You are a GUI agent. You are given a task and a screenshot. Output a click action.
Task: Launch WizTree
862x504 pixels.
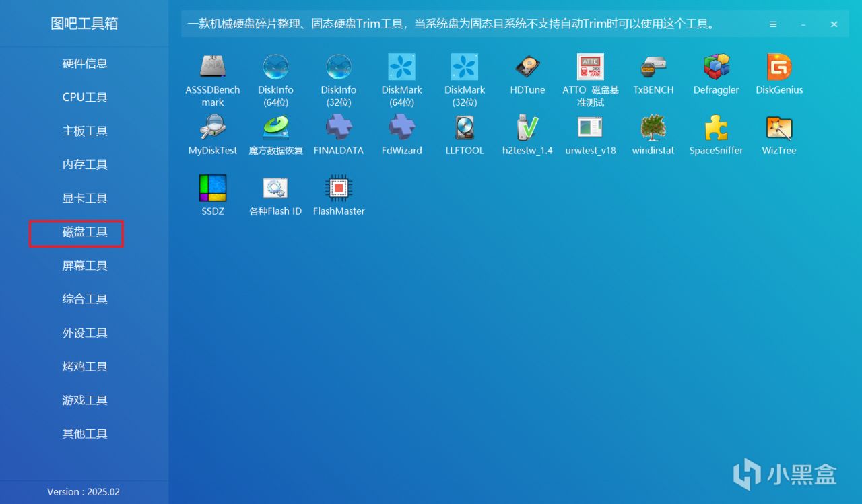(x=779, y=135)
